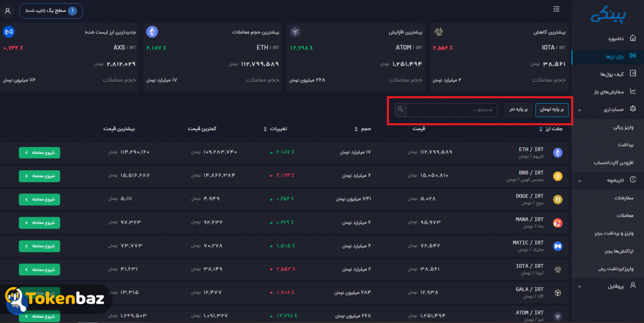Image resolution: width=644 pixels, height=323 pixels.
Task: Open داشبورد from the sidebar
Action: coord(615,38)
